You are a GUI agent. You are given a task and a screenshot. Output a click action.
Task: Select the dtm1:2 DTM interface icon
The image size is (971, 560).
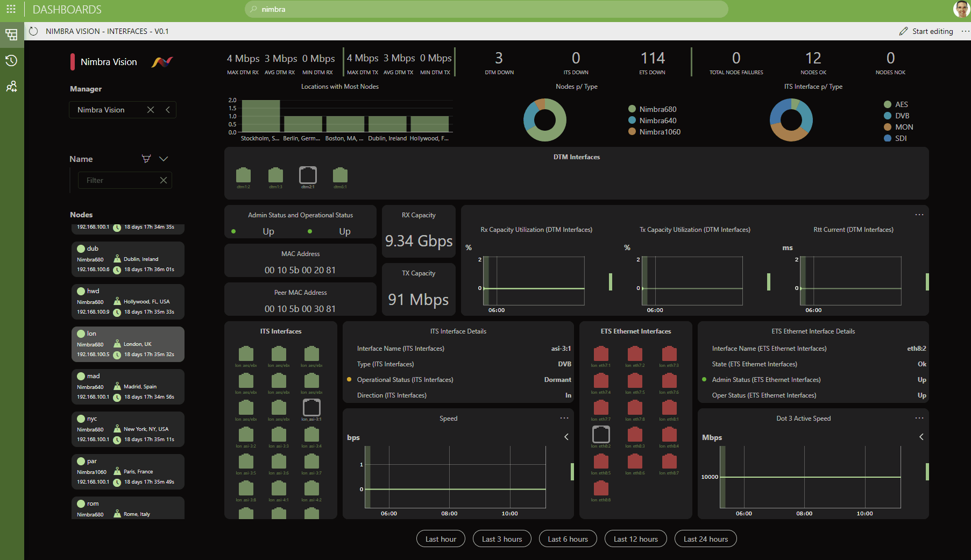click(243, 175)
